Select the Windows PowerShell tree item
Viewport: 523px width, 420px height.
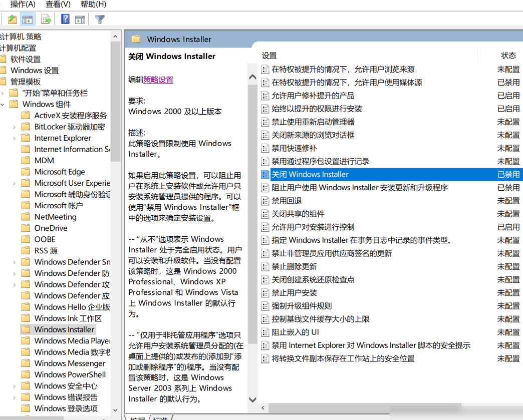click(x=70, y=374)
